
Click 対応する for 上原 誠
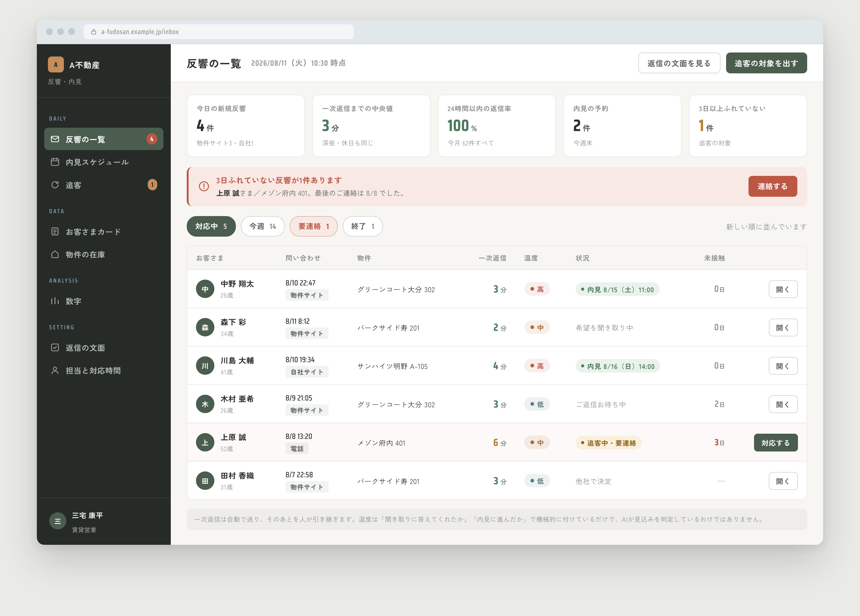point(776,443)
